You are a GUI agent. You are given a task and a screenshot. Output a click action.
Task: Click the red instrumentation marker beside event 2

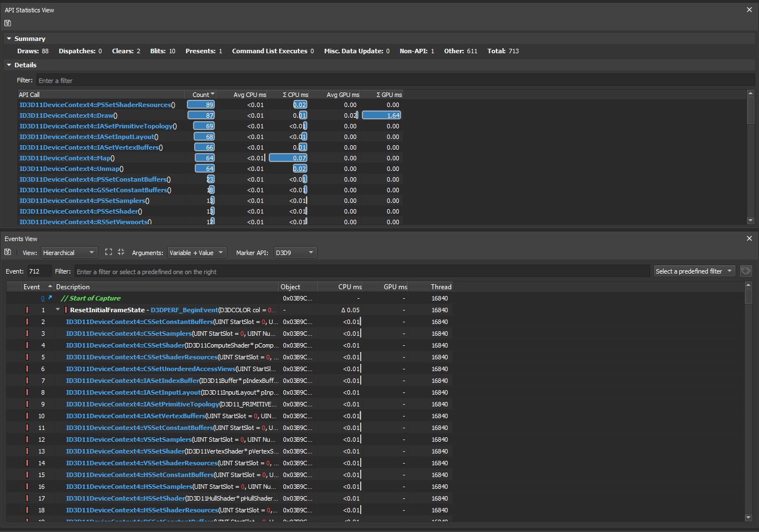(x=27, y=322)
